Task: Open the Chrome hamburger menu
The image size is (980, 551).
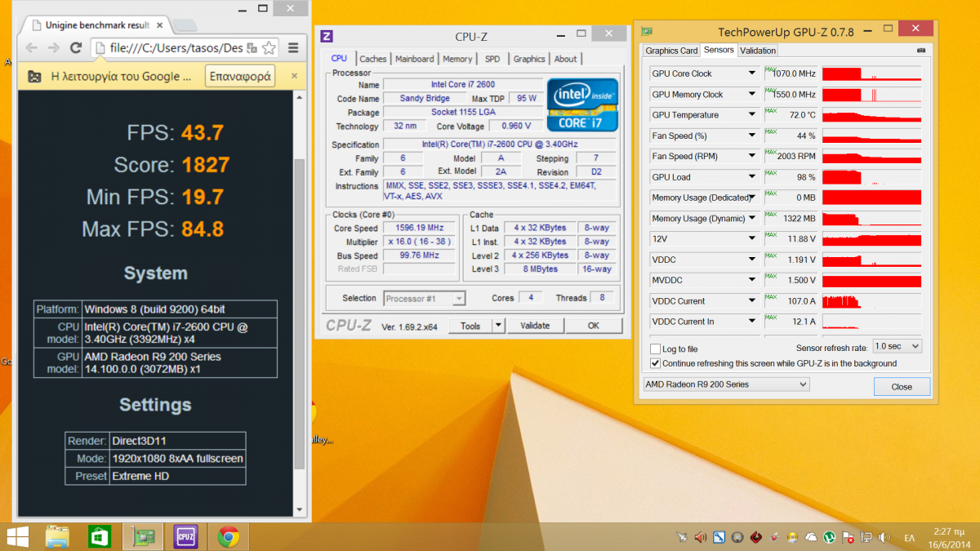Action: click(x=293, y=47)
